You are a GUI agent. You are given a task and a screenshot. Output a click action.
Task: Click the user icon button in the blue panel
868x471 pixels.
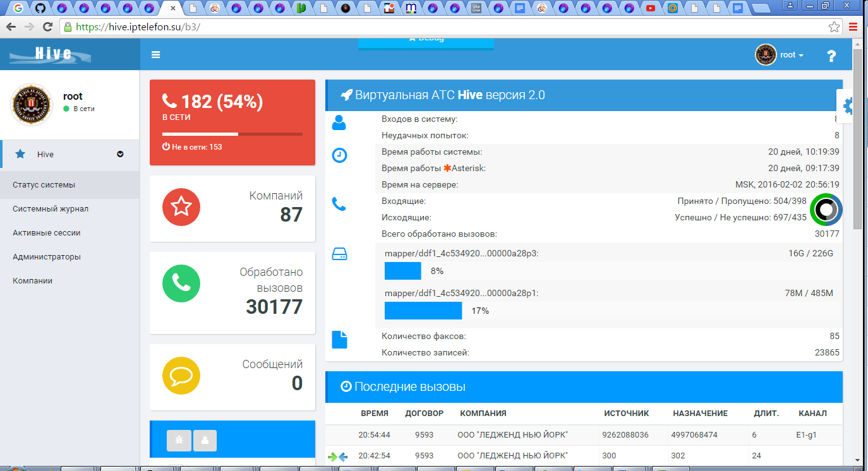pos(205,441)
